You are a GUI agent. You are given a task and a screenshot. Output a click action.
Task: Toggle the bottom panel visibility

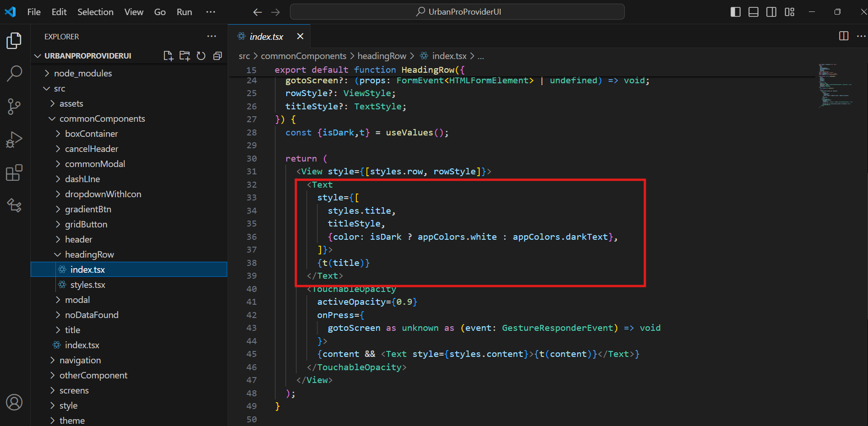pos(753,12)
